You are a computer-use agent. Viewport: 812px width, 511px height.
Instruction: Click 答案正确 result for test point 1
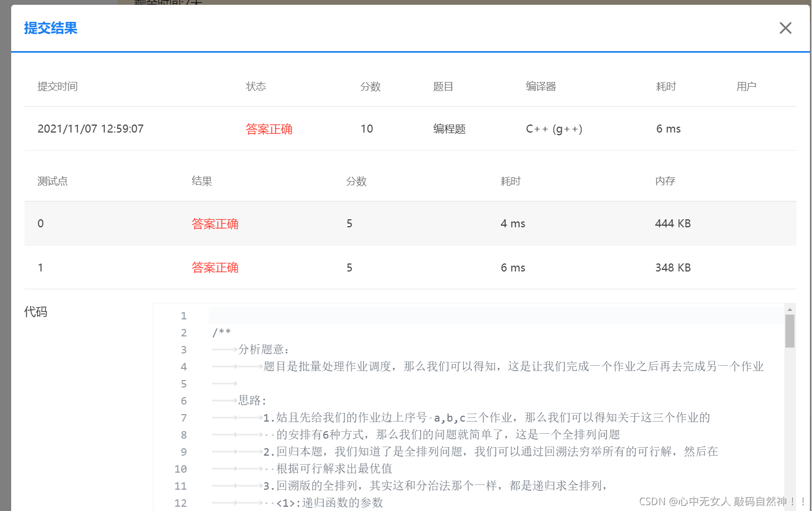(x=215, y=267)
